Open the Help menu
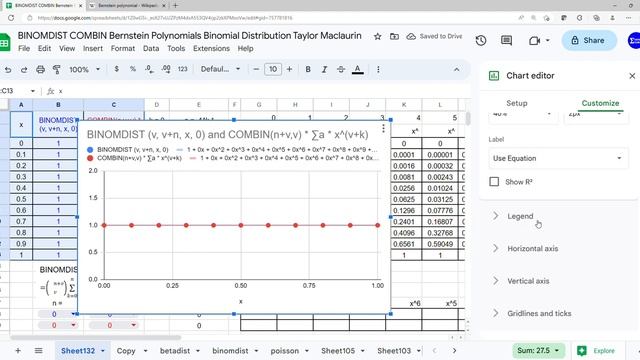Viewport: 640px width, 360px height. [245, 49]
